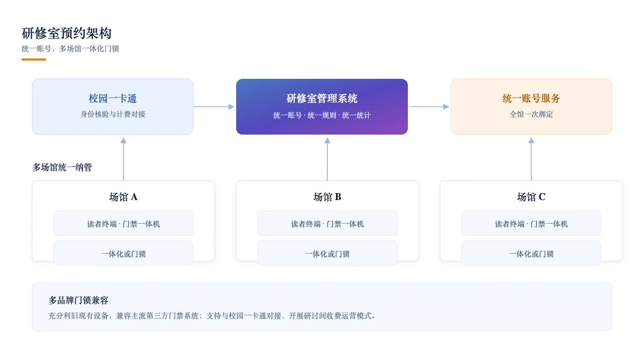Select the 校园一卡通 card heading
The width and height of the screenshot is (644, 362).
113,99
